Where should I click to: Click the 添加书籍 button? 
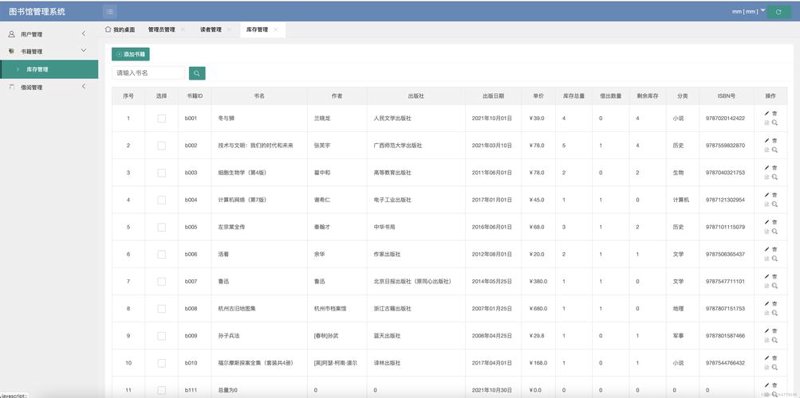131,54
